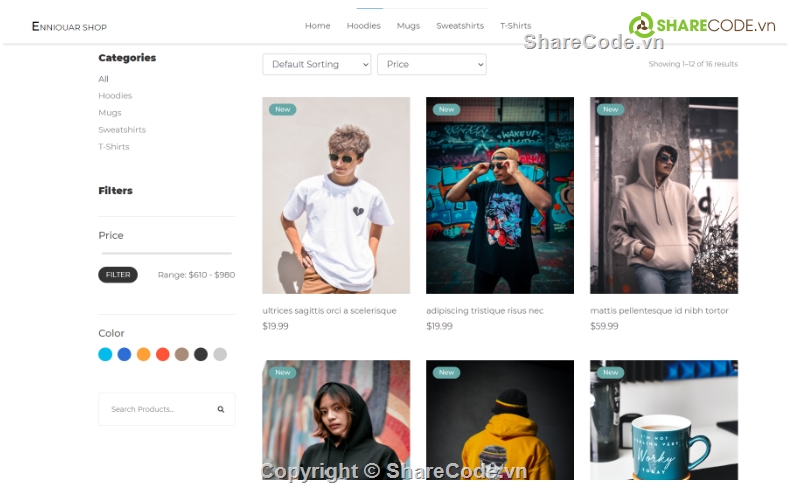This screenshot has width=787, height=496.
Task: Select All in Categories sidebar
Action: (103, 79)
